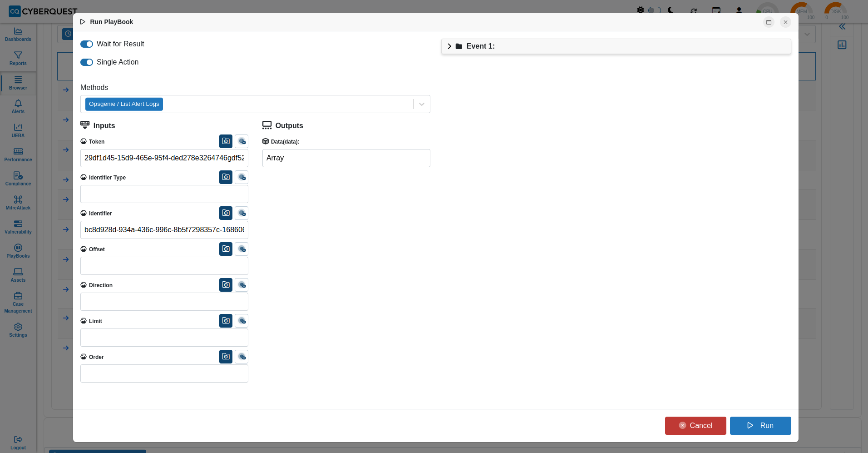Focus the Order input field
868x453 pixels.
(164, 373)
